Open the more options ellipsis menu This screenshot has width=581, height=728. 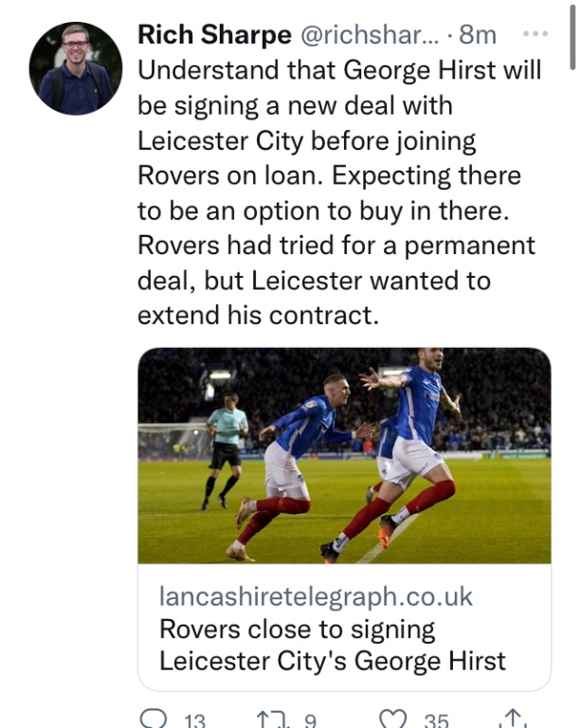pos(536,34)
